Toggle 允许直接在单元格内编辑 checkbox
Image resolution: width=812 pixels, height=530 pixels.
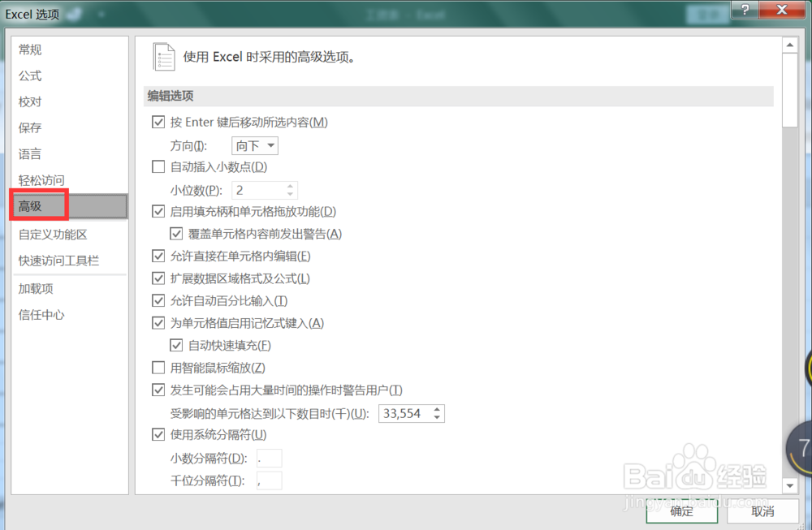point(158,256)
